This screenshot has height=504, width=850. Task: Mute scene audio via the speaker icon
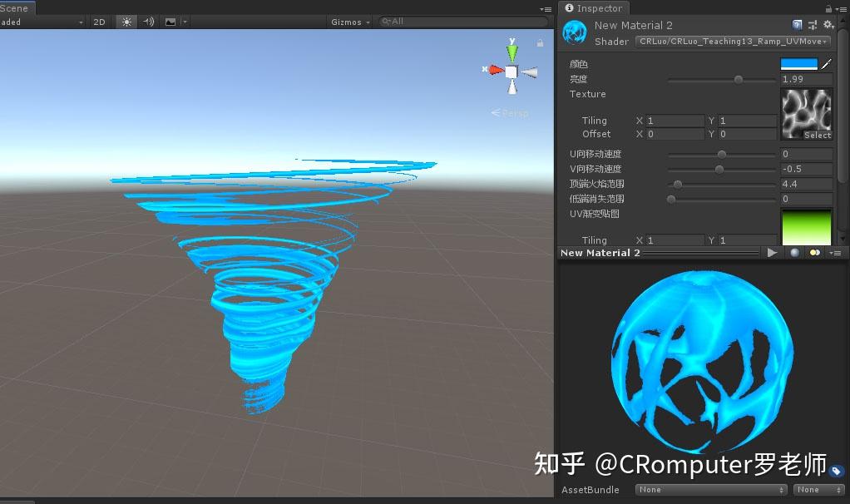tap(148, 22)
